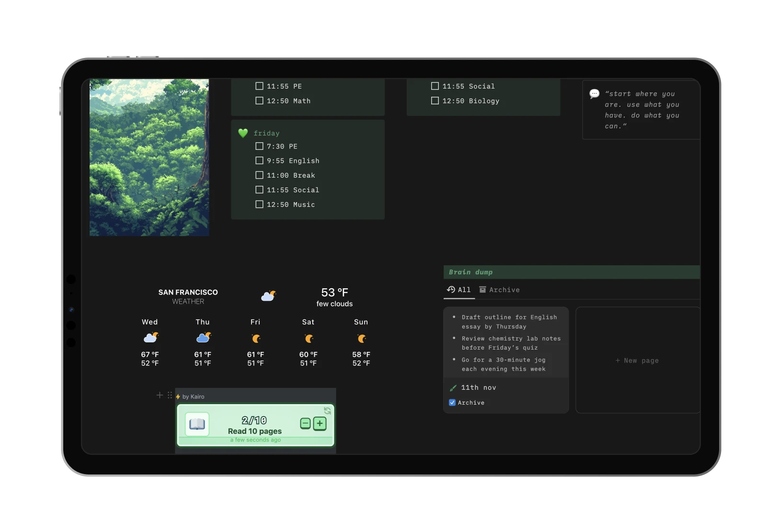This screenshot has width=779, height=532.
Task: Click the Thu forecast label
Action: coord(203,322)
